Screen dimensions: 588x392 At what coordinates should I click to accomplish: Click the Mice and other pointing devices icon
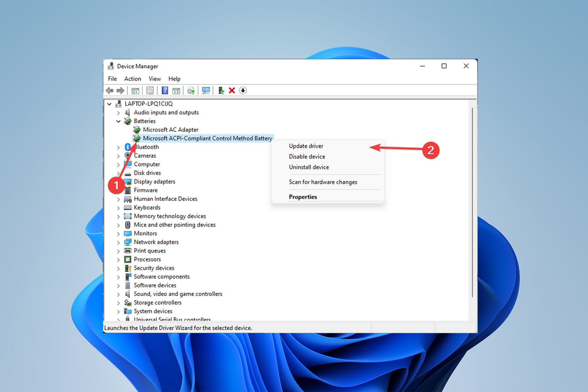128,225
